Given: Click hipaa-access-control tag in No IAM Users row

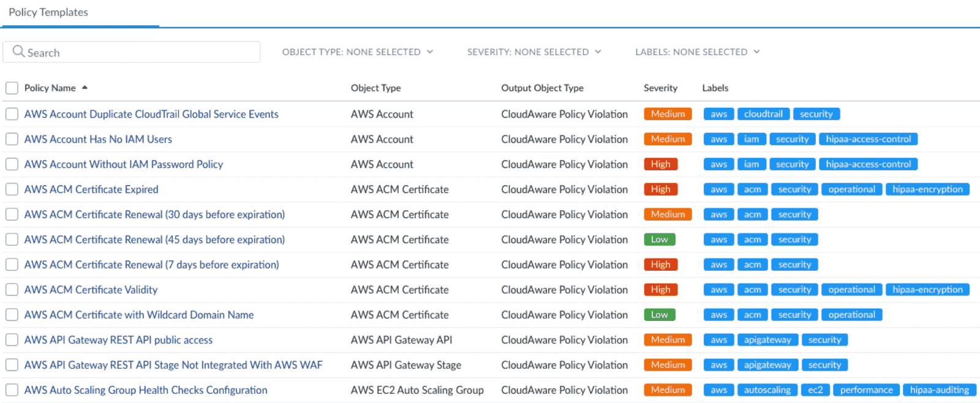Looking at the screenshot, I should tap(868, 139).
